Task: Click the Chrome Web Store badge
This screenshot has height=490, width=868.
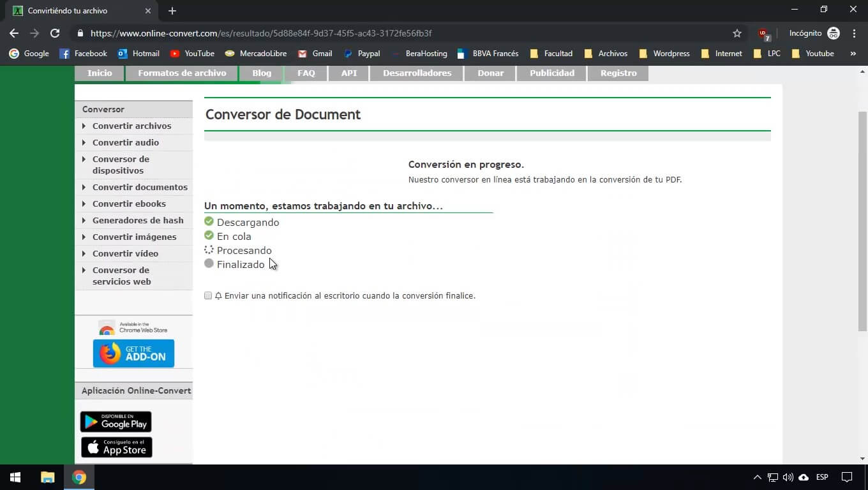Action: 133,328
